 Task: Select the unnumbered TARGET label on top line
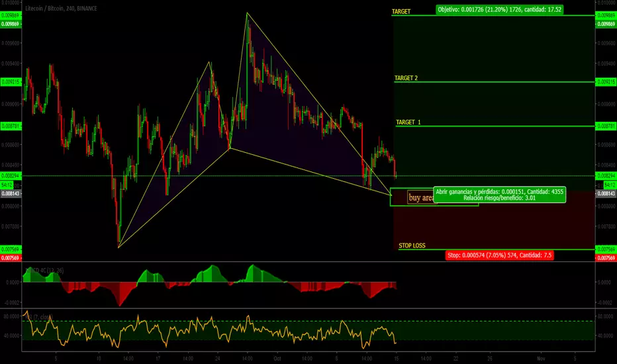pos(401,11)
